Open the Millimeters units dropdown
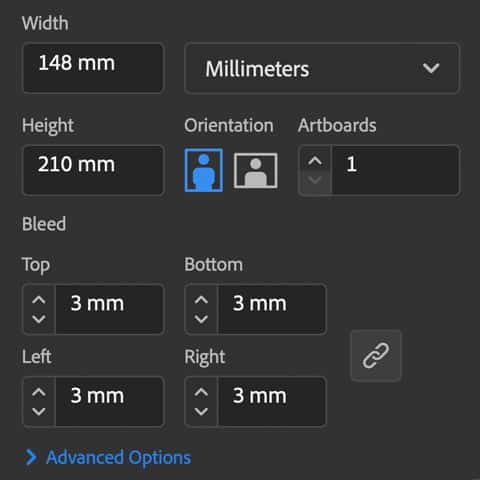480x480 pixels. tap(322, 68)
